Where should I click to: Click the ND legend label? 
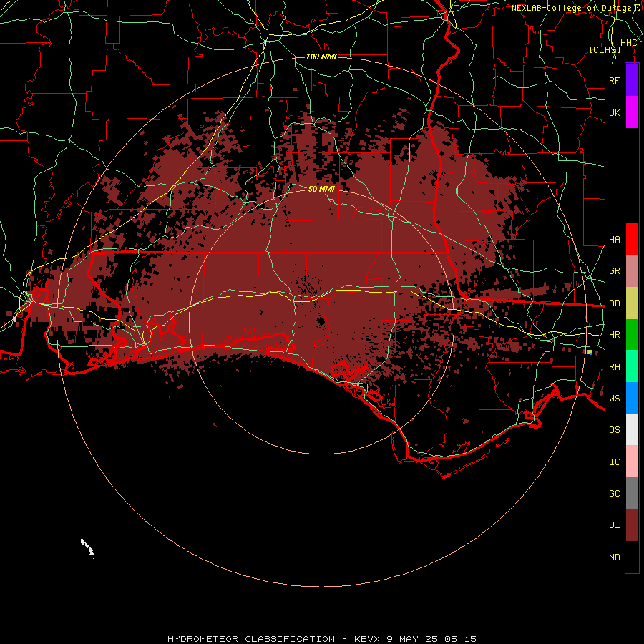pos(615,557)
